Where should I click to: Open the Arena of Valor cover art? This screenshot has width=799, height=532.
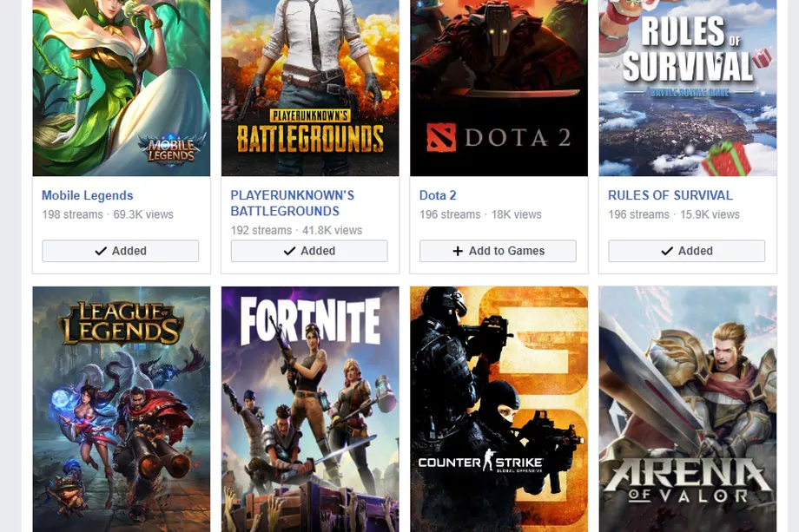[x=686, y=409]
